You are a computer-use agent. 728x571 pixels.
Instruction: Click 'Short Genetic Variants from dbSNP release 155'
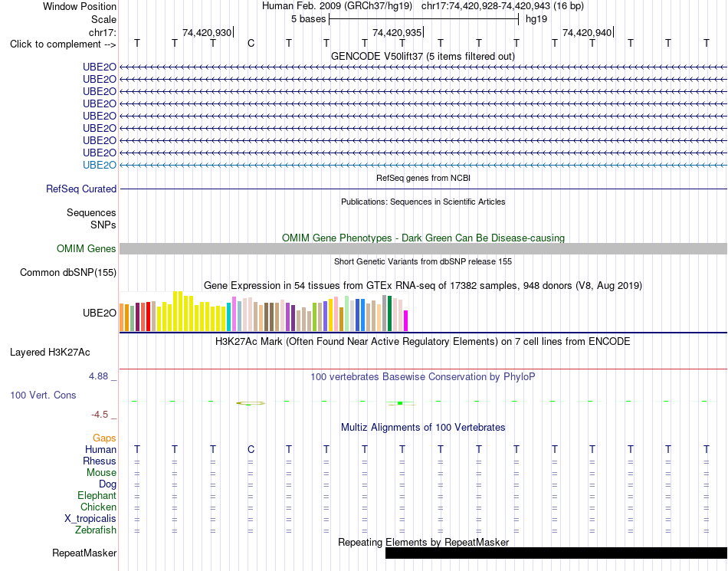(423, 261)
